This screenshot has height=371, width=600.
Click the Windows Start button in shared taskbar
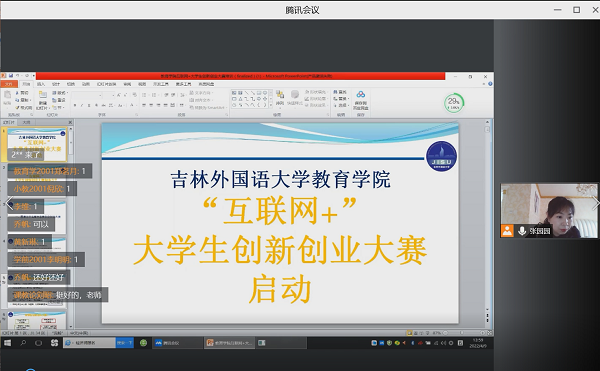point(7,343)
